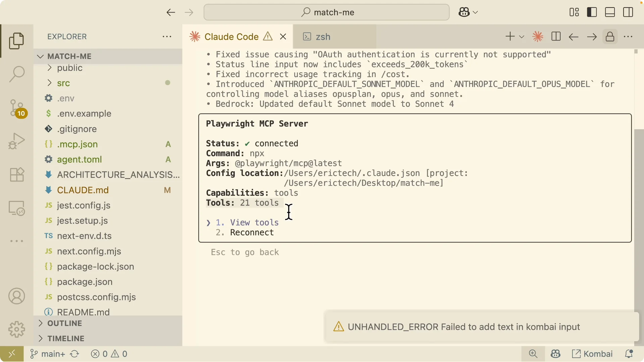Screen dimensions: 644x362
Task: Open next.config.mjs file
Action: 108,251
